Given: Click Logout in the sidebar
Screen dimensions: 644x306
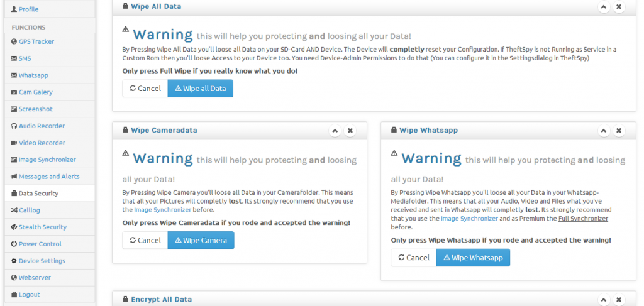Looking at the screenshot, I should [x=50, y=295].
